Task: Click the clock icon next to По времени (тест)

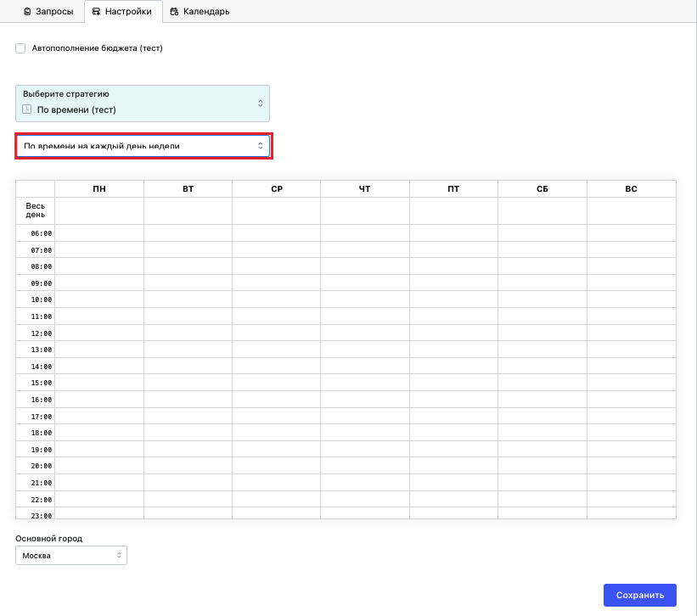Action: click(x=26, y=109)
